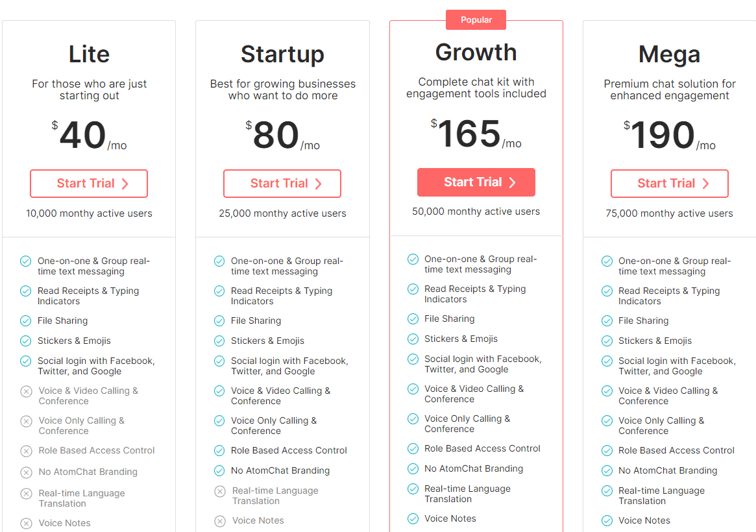Click the grayed Real-time Language Translation icon under Startup
Viewport: 756px width, 532px height.
pos(219,491)
